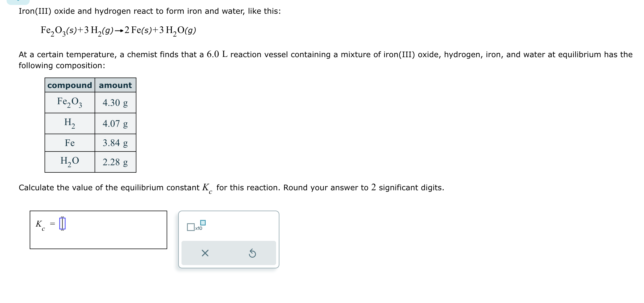
Task: Select the H2 compound cell in table
Action: point(70,123)
